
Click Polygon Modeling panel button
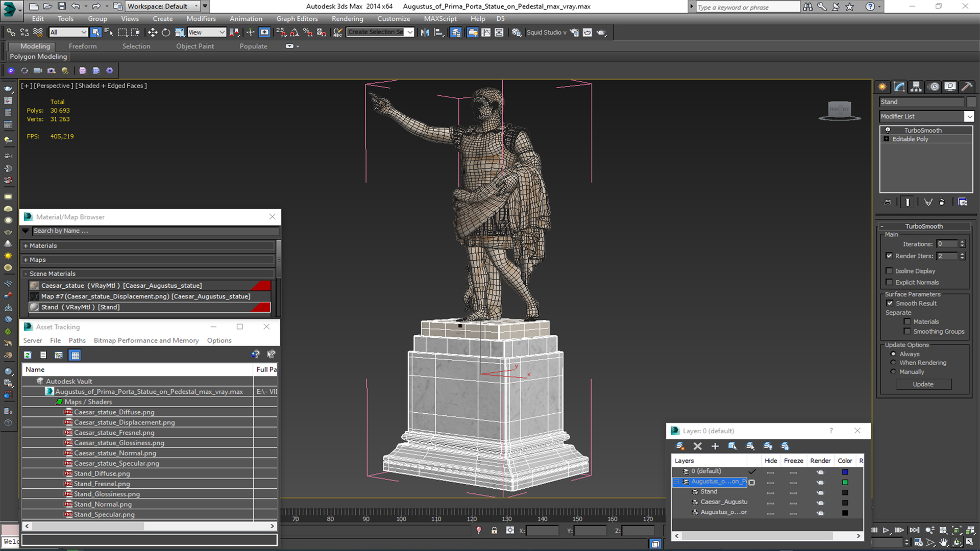coord(38,57)
